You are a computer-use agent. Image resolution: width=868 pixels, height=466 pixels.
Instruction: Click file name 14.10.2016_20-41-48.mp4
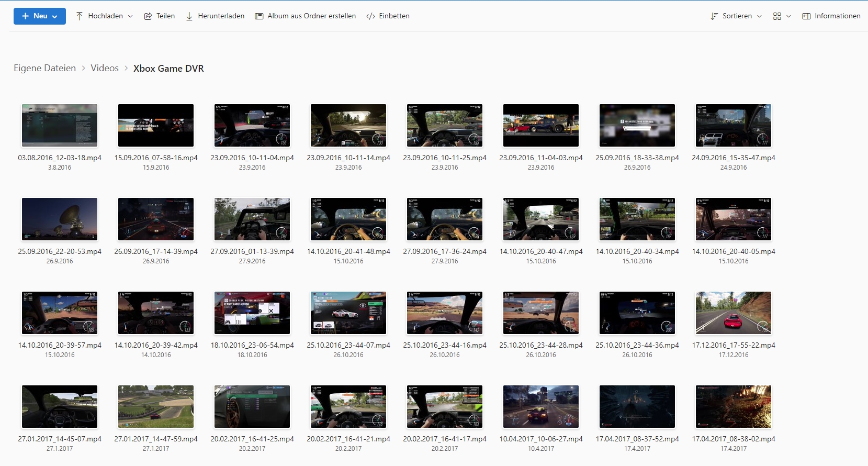348,251
